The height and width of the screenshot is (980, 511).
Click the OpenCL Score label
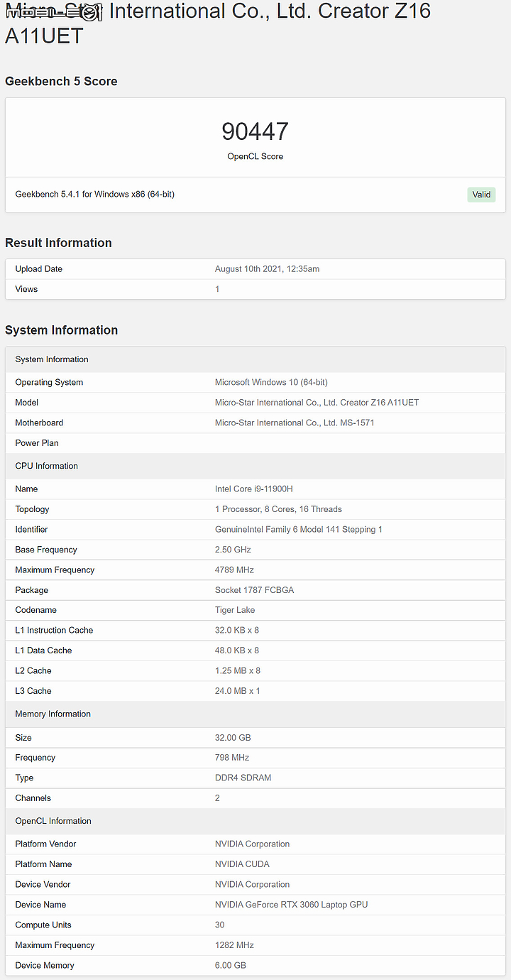tap(255, 156)
